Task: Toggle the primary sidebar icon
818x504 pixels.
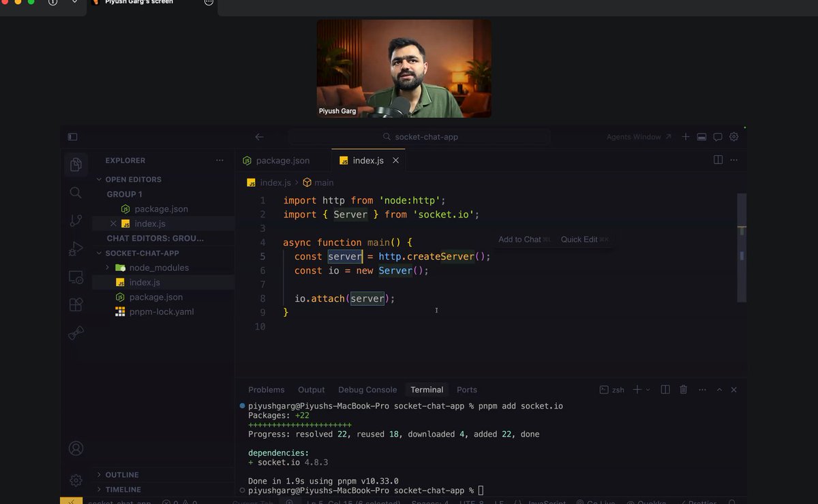Action: (x=73, y=137)
